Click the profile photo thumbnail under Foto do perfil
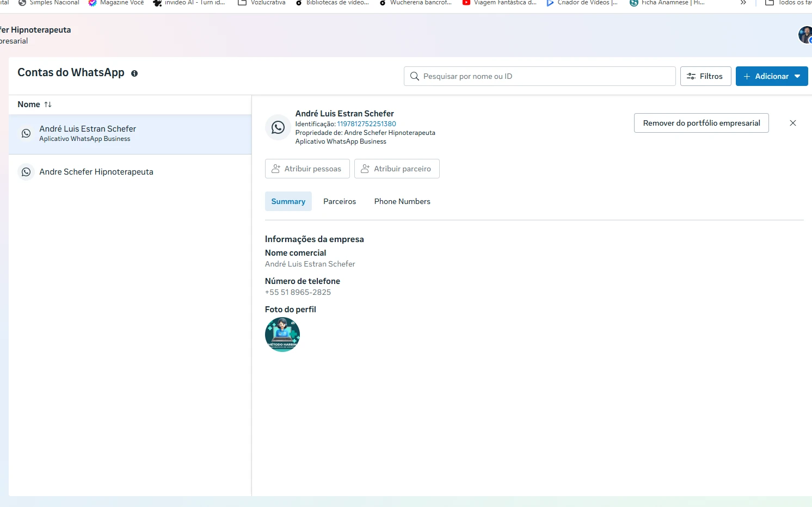 coord(282,334)
